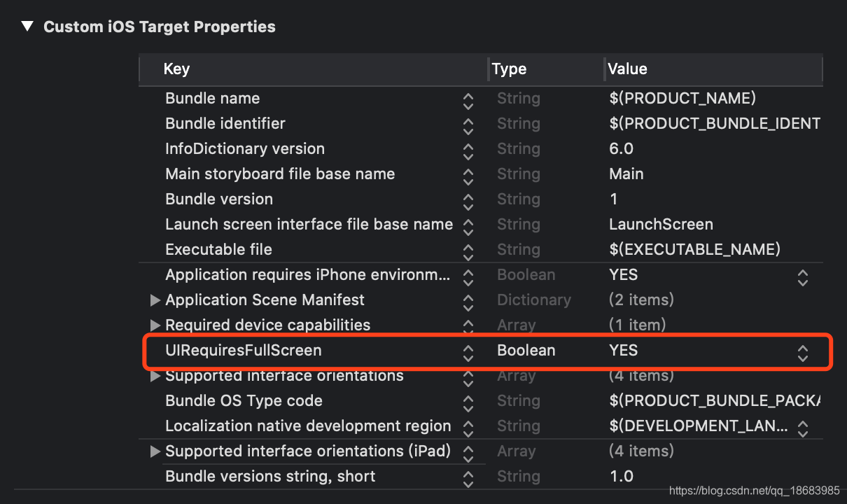
Task: Click the Executable file key stepper
Action: (x=468, y=252)
